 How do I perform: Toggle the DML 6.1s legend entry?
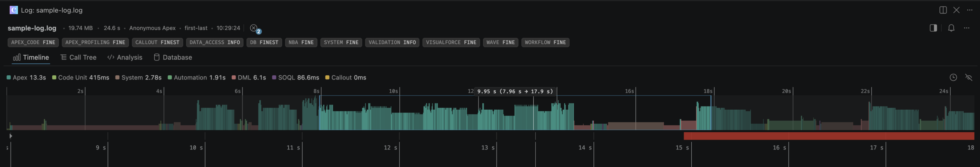pyautogui.click(x=249, y=78)
